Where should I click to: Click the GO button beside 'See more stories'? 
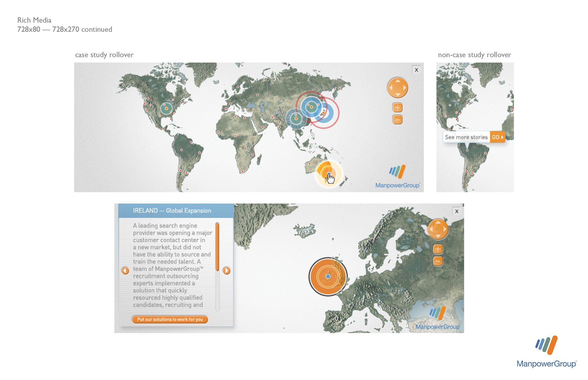497,137
